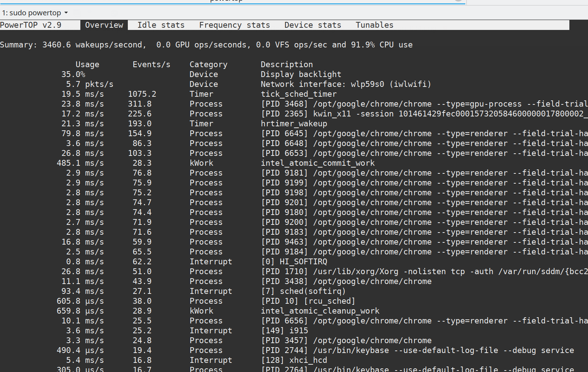Click the 5.7 pkts/s usage value

(x=90, y=84)
